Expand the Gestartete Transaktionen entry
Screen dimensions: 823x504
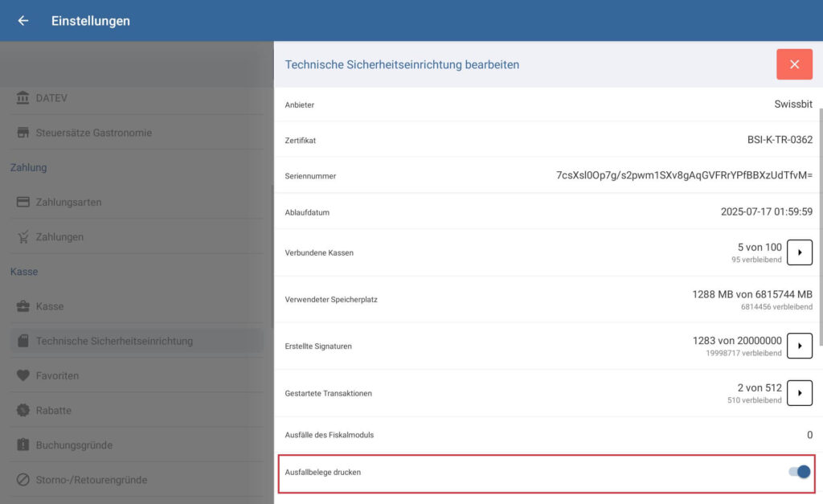point(800,393)
